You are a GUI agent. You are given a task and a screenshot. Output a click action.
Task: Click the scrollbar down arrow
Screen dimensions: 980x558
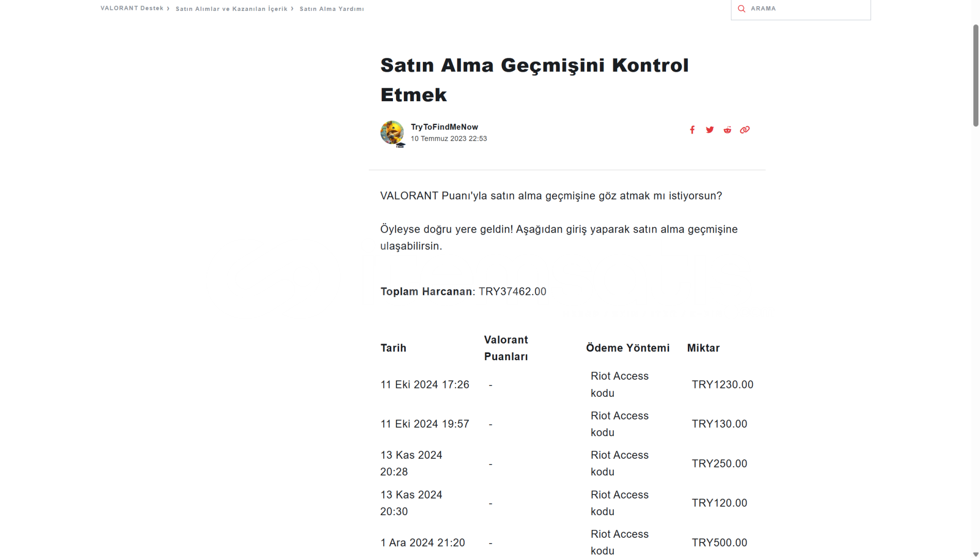975,554
